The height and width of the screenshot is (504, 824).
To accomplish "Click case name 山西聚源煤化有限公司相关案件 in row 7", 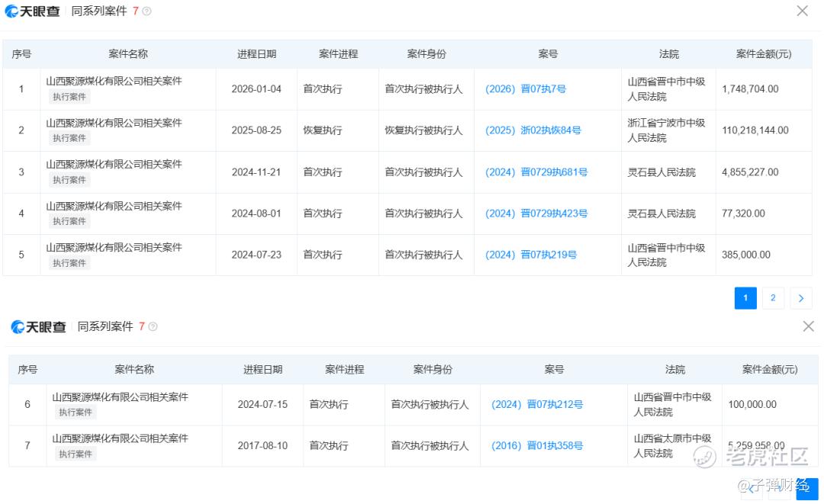I will tap(120, 438).
